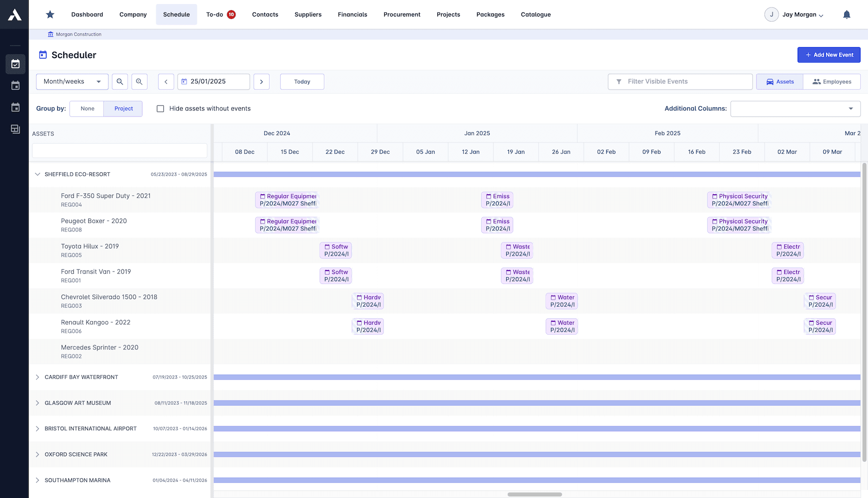The image size is (868, 498).
Task: Expand the Cardiff Bay Waterfront project row
Action: [37, 377]
